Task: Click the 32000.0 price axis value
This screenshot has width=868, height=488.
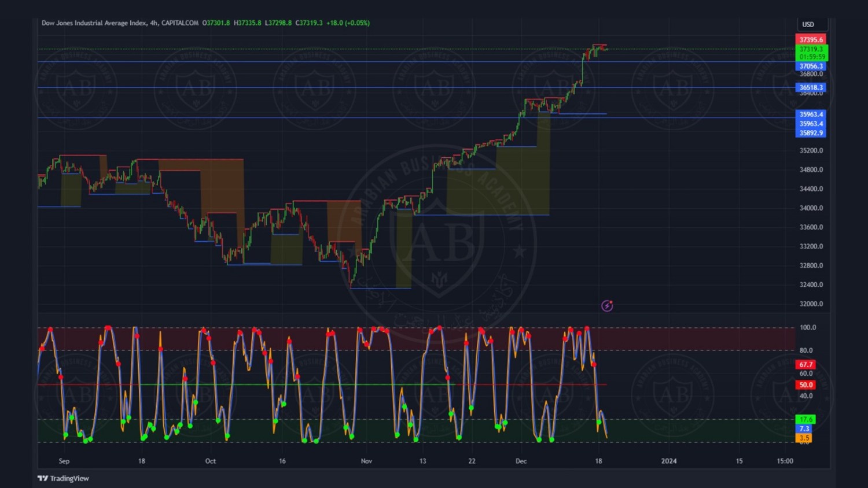Action: coord(811,304)
